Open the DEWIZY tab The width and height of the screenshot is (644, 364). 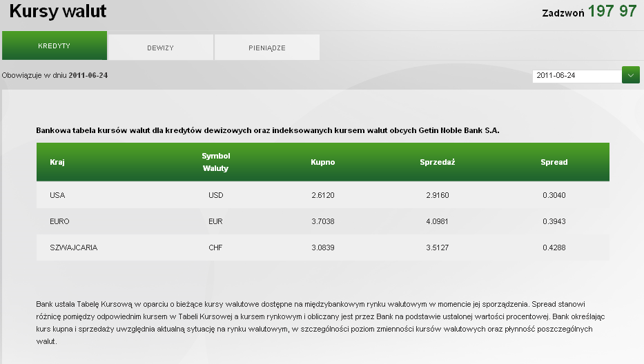click(x=160, y=48)
